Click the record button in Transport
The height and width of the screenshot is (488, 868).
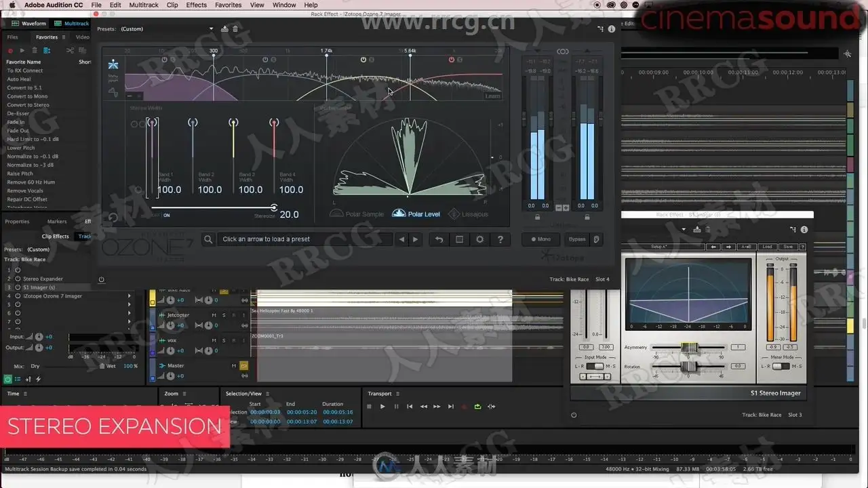click(465, 407)
